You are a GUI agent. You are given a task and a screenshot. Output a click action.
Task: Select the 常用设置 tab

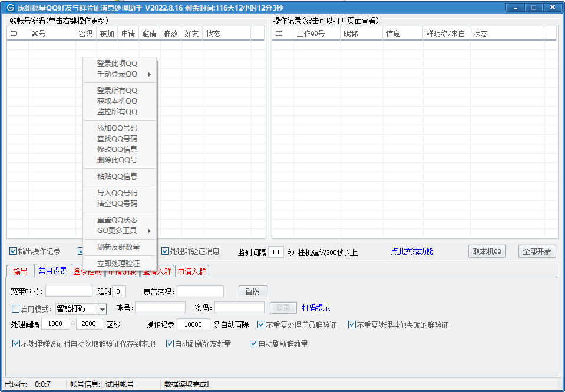[53, 271]
